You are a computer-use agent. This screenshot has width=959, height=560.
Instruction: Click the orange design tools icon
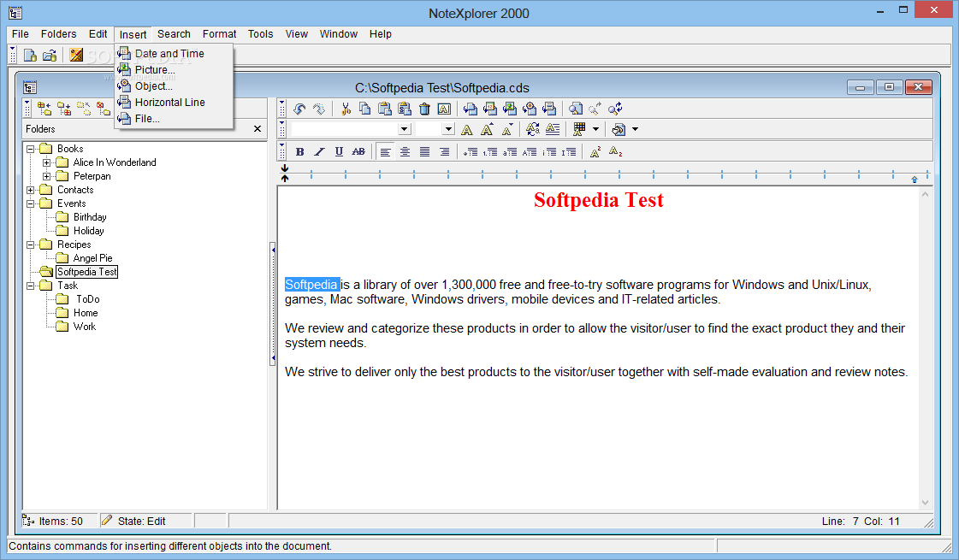tap(76, 55)
